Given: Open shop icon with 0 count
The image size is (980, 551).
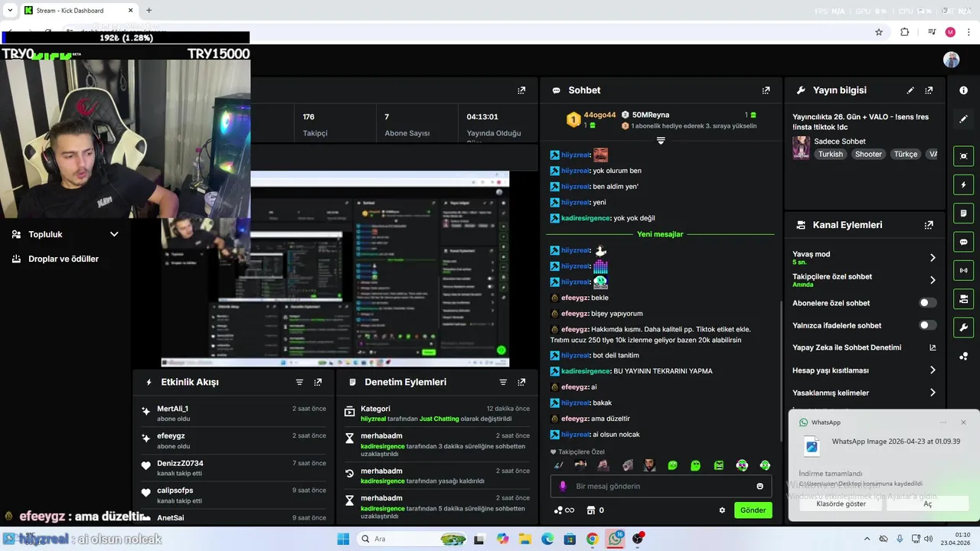Looking at the screenshot, I should pyautogui.click(x=595, y=510).
